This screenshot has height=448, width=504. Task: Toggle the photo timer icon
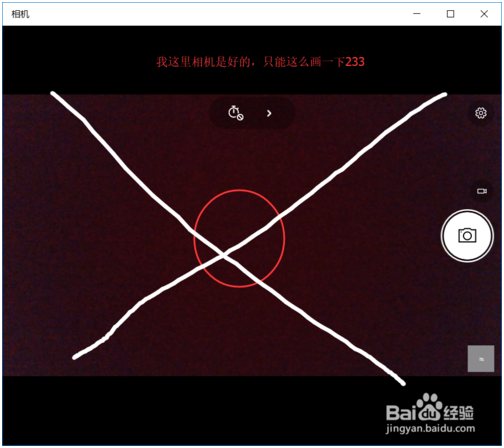tap(236, 113)
